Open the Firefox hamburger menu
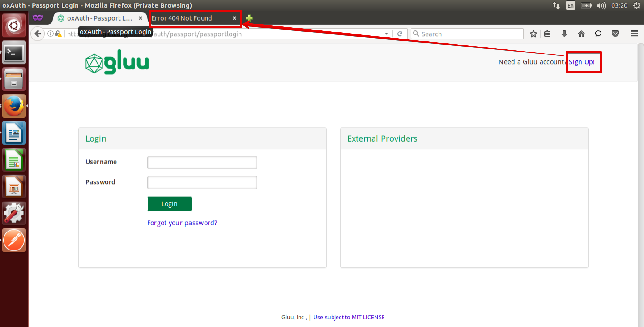The image size is (644, 327). pyautogui.click(x=635, y=34)
